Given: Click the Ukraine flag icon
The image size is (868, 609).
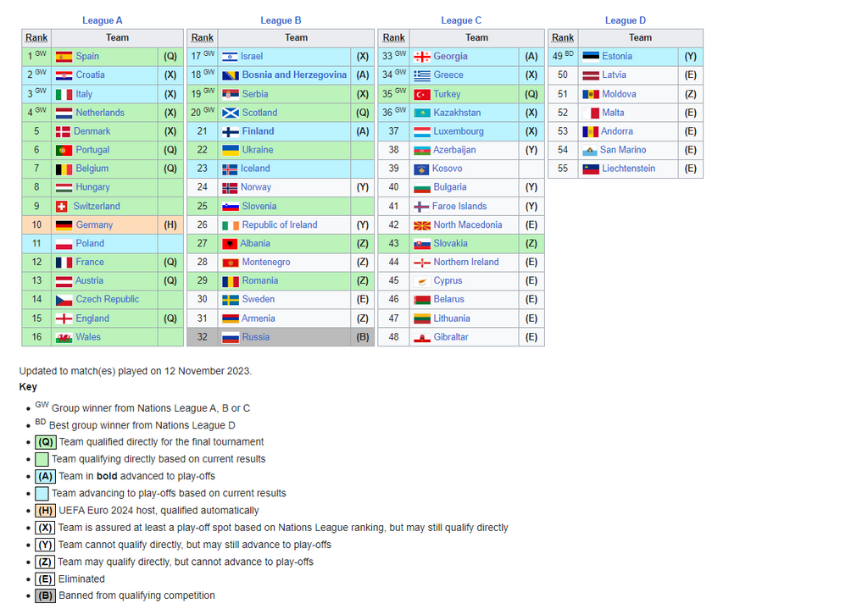Looking at the screenshot, I should [230, 150].
